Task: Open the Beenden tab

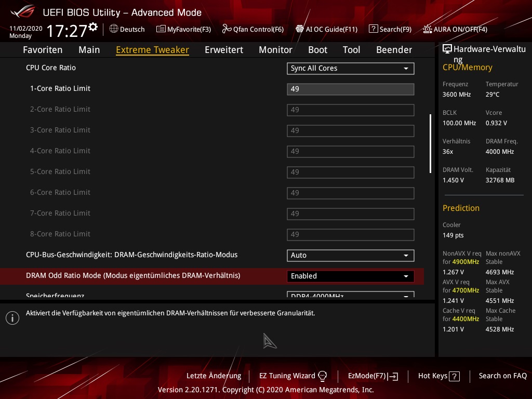Action: coord(394,50)
